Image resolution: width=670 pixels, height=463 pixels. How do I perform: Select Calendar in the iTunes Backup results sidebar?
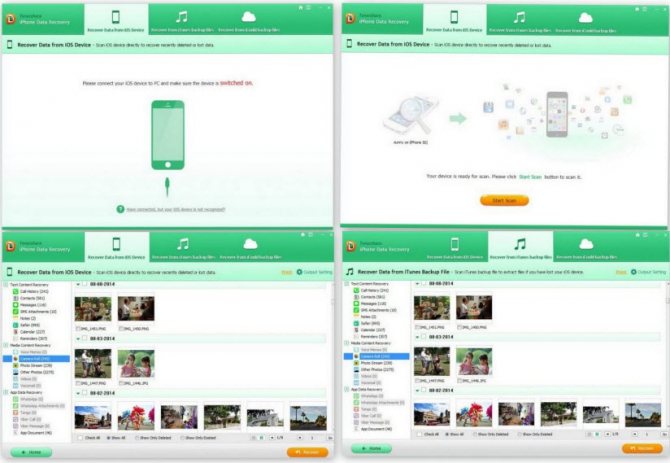370,330
